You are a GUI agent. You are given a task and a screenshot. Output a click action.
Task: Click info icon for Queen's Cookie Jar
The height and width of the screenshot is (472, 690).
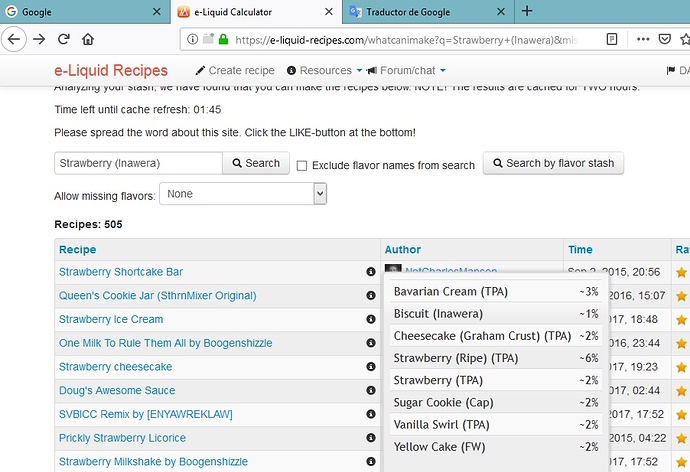tap(371, 296)
